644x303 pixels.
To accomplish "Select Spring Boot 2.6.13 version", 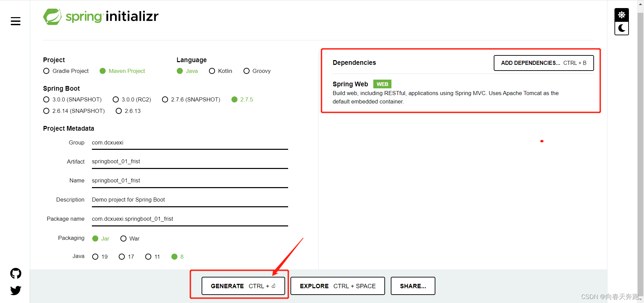I will pyautogui.click(x=128, y=111).
